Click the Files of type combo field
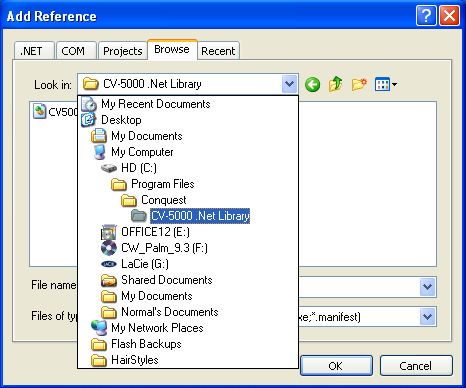The image size is (466, 388). click(x=367, y=317)
